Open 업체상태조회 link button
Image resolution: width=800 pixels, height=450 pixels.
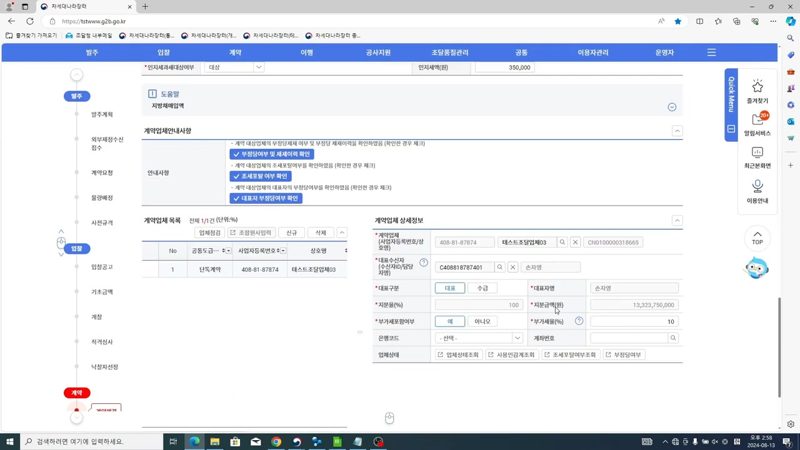pos(458,355)
